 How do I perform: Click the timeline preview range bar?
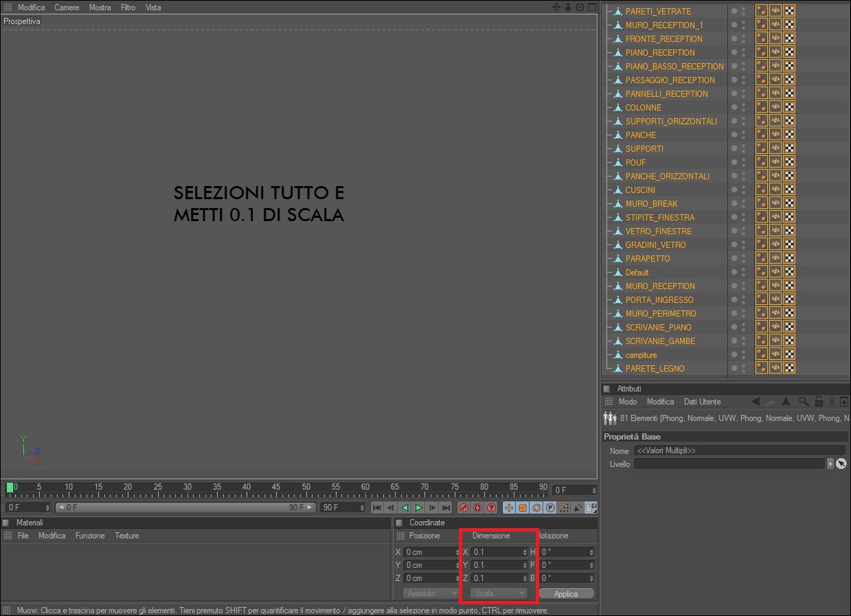click(x=185, y=507)
